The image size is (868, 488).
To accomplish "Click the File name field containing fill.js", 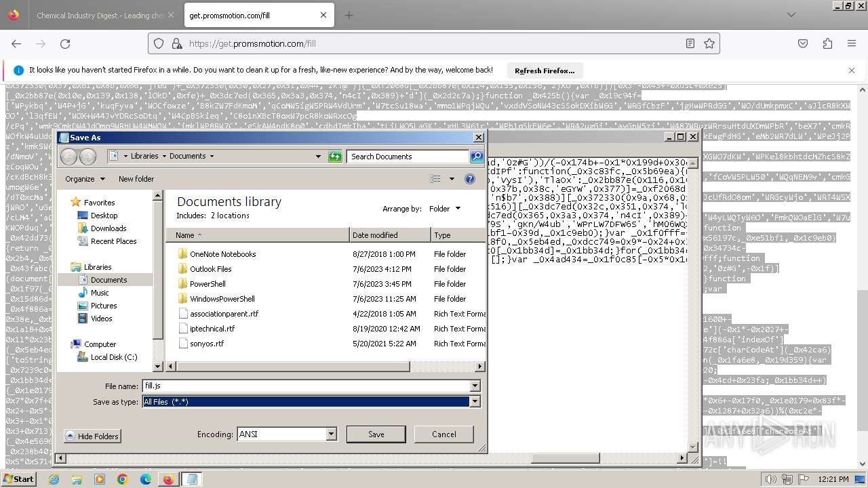I will click(307, 386).
